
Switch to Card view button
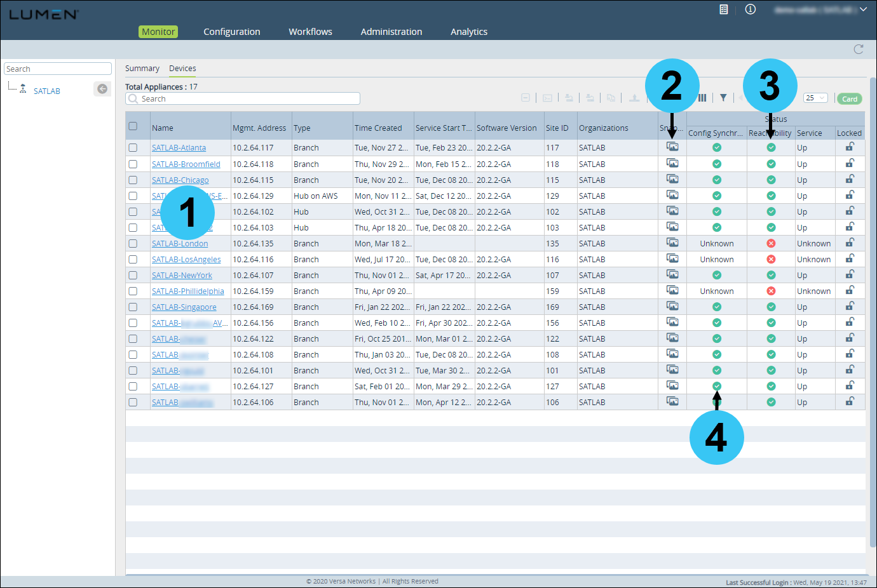tap(850, 98)
